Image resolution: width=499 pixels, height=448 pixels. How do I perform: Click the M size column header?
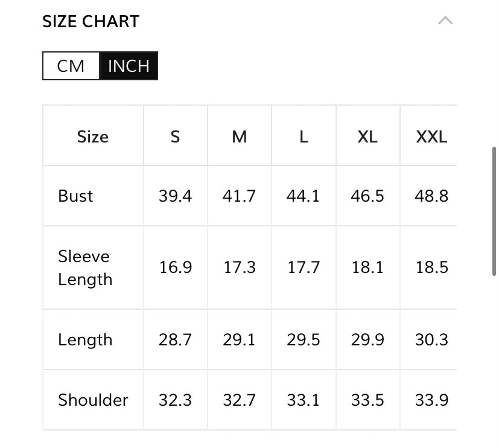tap(240, 136)
